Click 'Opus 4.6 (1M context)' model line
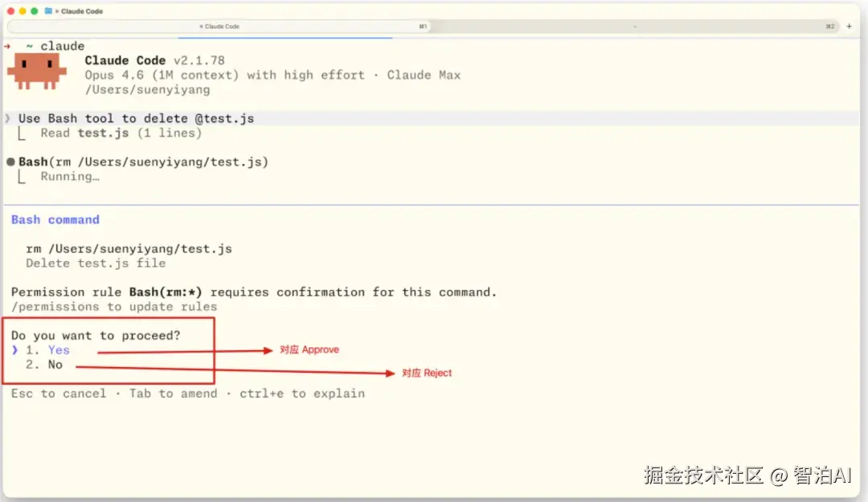Image resolution: width=868 pixels, height=502 pixels. pyautogui.click(x=272, y=76)
